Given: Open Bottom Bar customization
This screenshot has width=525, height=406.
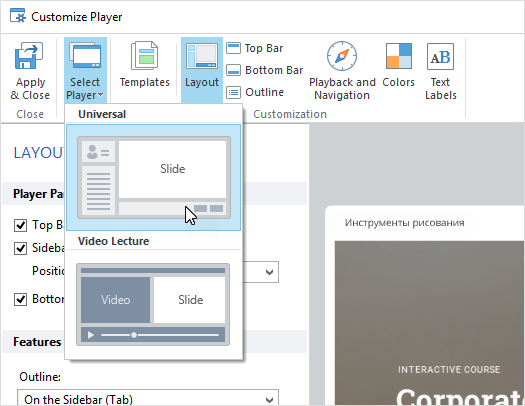Looking at the screenshot, I should pos(265,70).
